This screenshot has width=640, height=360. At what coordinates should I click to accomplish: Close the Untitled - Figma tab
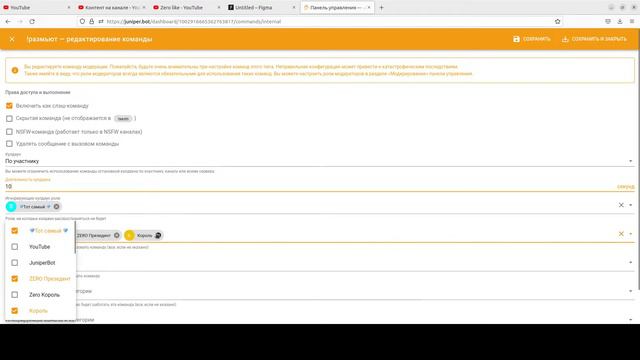coord(293,7)
